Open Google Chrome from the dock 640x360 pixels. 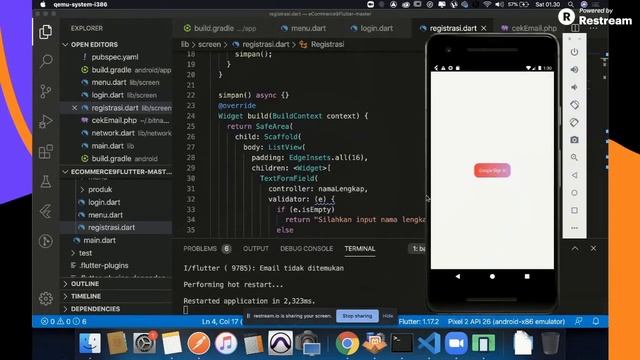[x=347, y=343]
